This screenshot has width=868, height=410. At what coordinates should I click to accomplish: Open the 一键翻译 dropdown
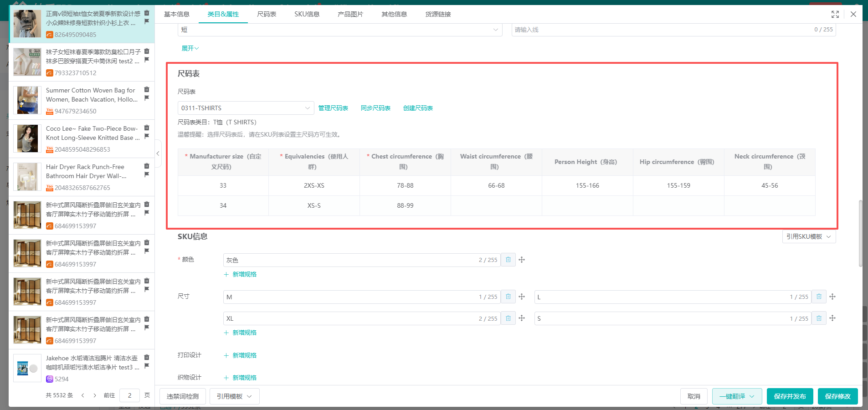(737, 396)
